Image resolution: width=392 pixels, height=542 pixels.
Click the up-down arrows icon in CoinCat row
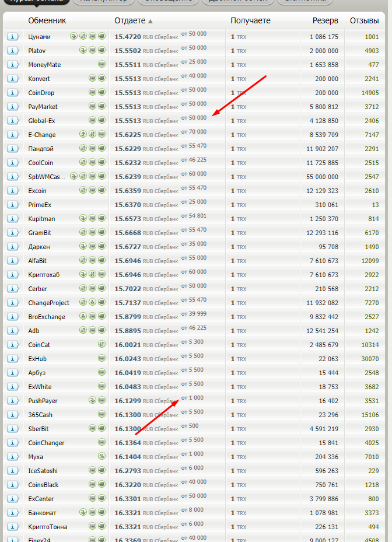pos(101,344)
